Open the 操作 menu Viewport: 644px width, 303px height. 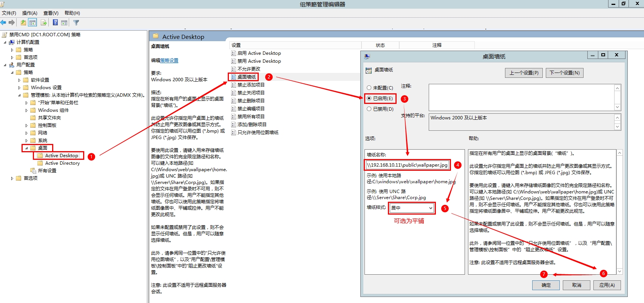pos(29,13)
